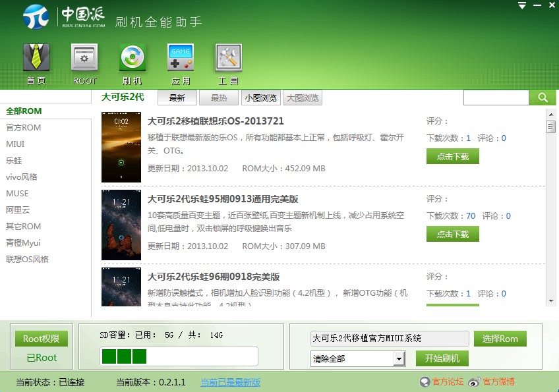Click the 已Root status text

tap(42, 358)
